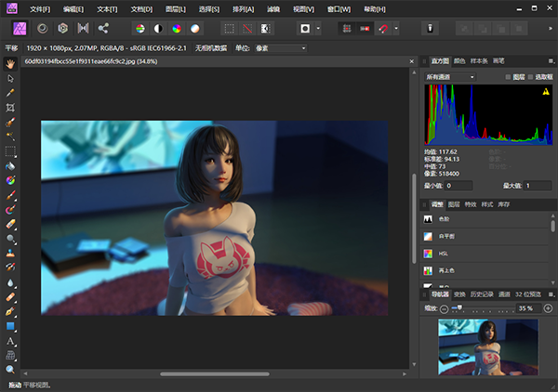558x392 pixels.
Task: Apply auto white balance from toolbar
Action: 195,28
